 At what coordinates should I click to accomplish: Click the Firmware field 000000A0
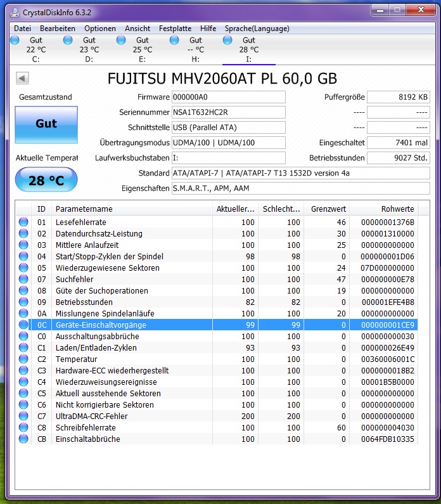pos(228,97)
